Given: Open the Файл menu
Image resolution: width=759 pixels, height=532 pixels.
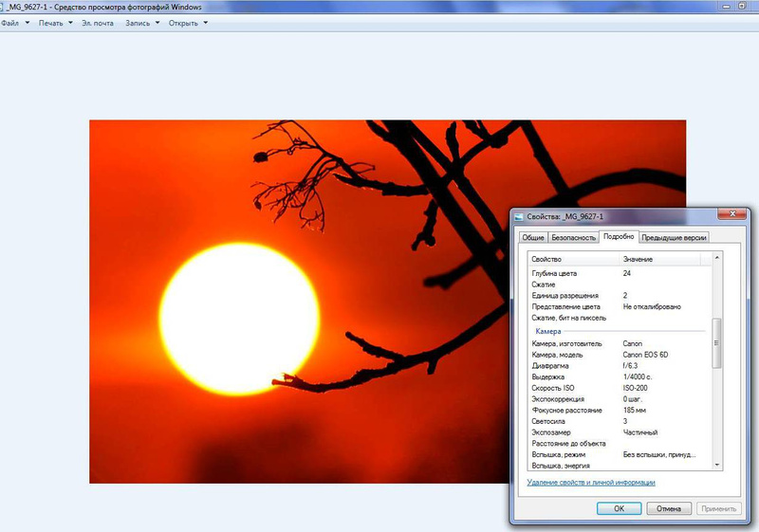Looking at the screenshot, I should tap(11, 23).
